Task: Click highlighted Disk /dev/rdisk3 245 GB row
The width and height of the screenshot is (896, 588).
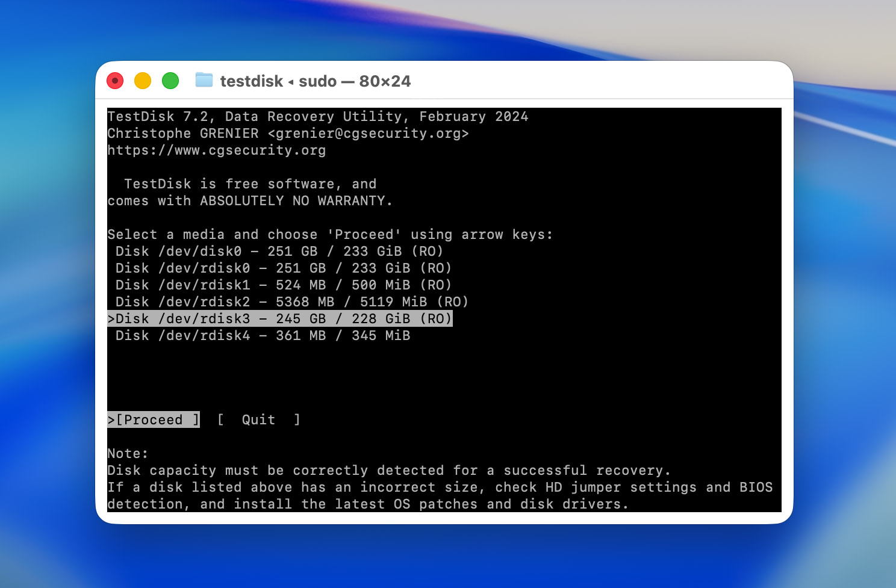Action: [280, 318]
